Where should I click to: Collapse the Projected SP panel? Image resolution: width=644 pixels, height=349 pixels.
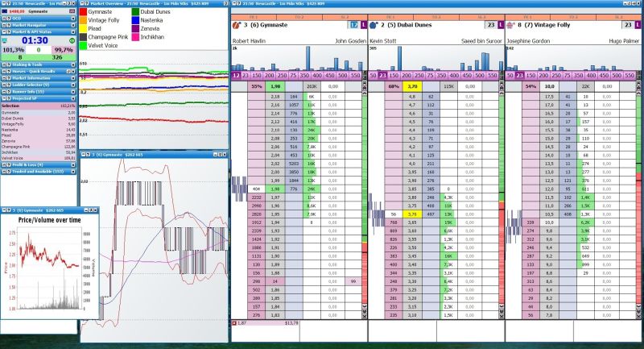click(73, 98)
